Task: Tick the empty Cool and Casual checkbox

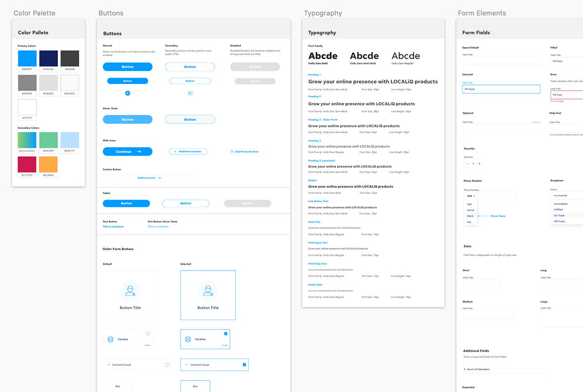Action: (167, 365)
